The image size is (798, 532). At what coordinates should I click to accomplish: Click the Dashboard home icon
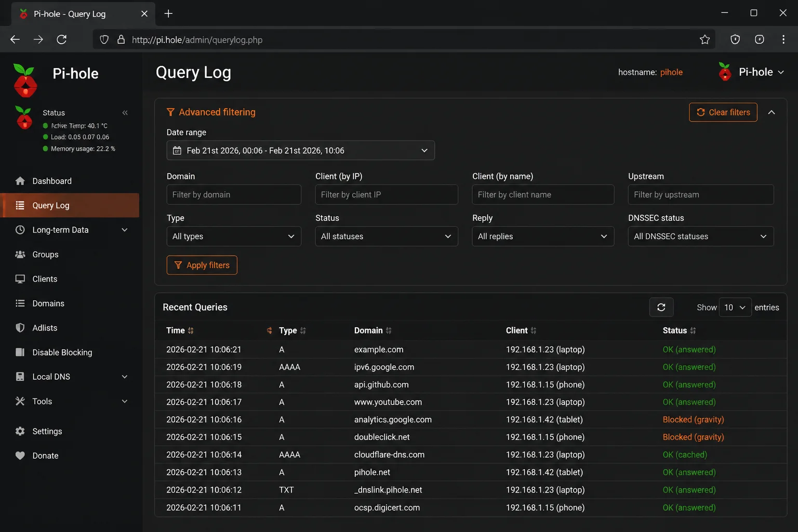tap(20, 181)
